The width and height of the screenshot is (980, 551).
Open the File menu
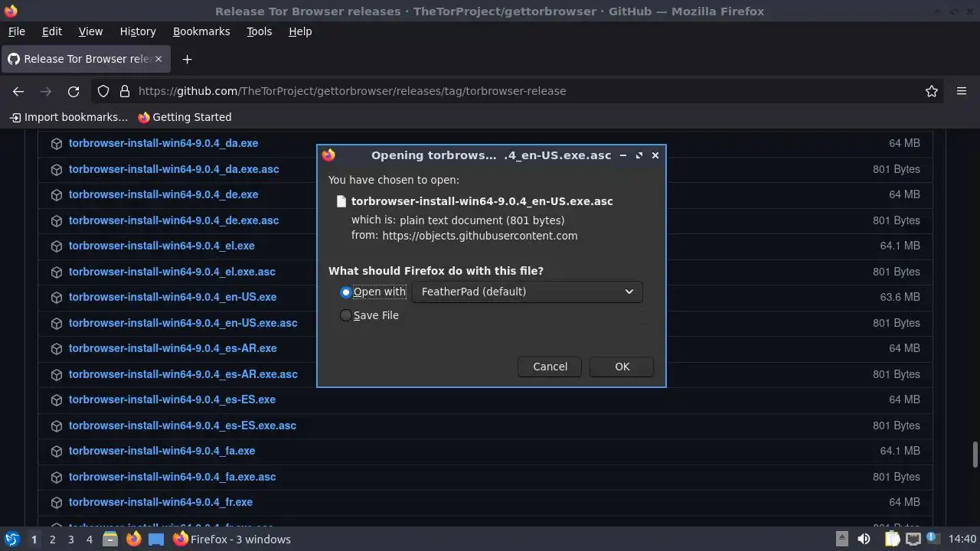click(x=16, y=31)
